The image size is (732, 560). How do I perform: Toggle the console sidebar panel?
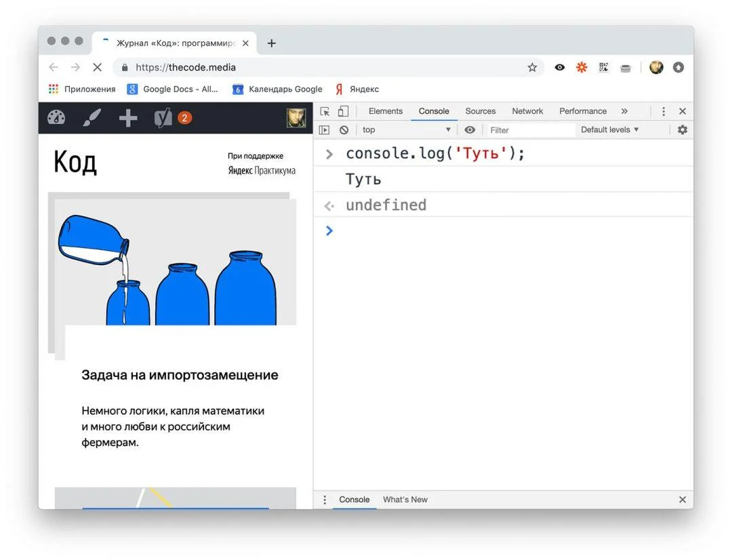pos(325,129)
